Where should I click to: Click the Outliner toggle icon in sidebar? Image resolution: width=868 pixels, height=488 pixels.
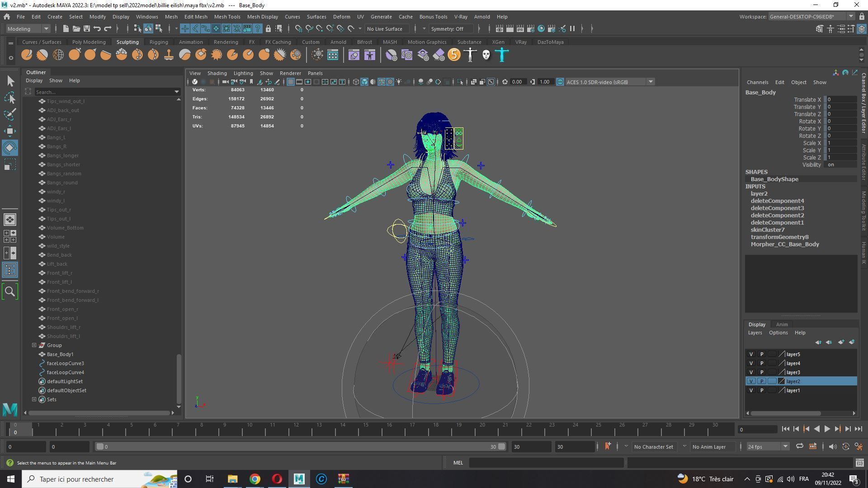10,270
